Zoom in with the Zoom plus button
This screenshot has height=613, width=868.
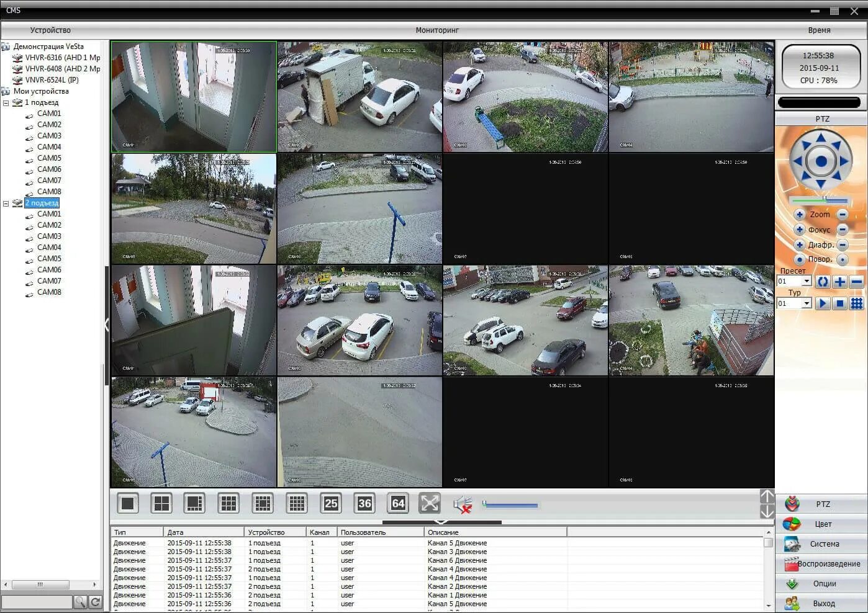point(800,214)
